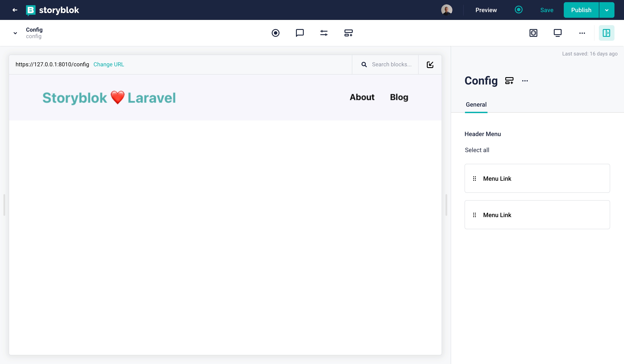Image resolution: width=624 pixels, height=364 pixels.
Task: Click Select all under Header Menu
Action: [477, 150]
